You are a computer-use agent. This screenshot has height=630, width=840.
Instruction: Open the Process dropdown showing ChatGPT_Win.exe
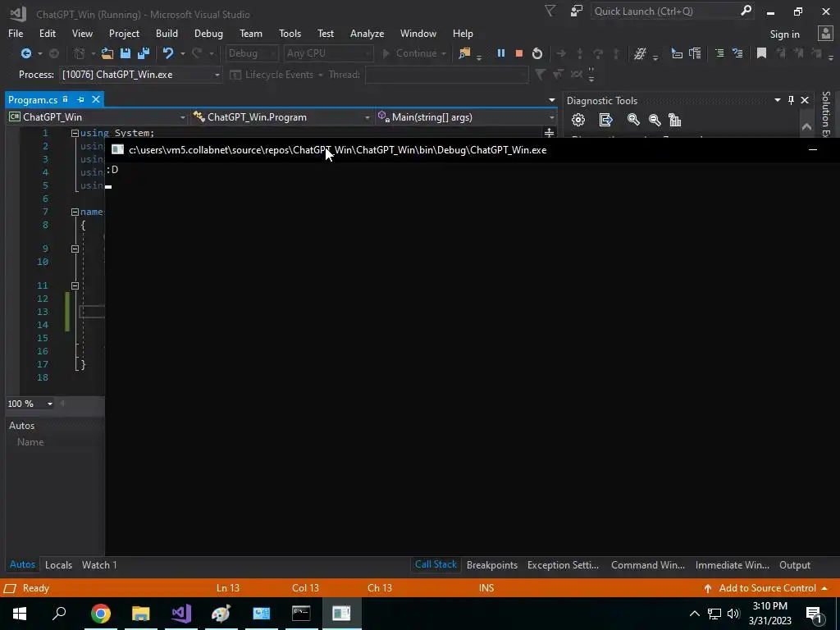(x=140, y=75)
